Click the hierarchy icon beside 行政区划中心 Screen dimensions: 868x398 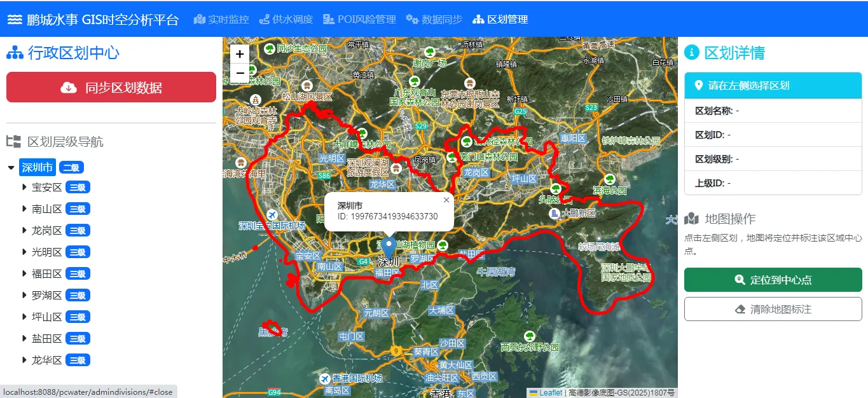click(x=15, y=53)
